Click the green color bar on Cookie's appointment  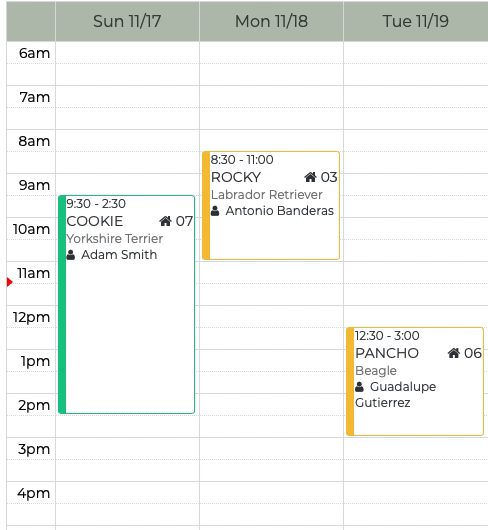pyautogui.click(x=62, y=304)
